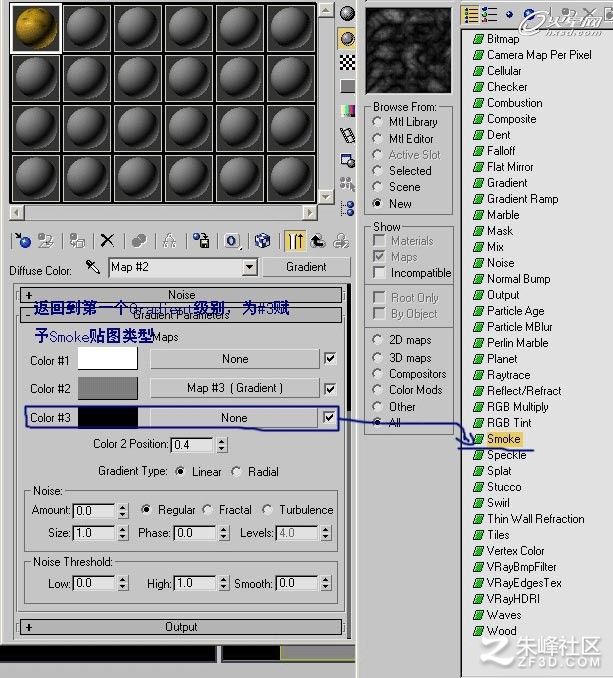This screenshot has width=613, height=678.
Task: Choose the Noise map in list
Action: [500, 263]
